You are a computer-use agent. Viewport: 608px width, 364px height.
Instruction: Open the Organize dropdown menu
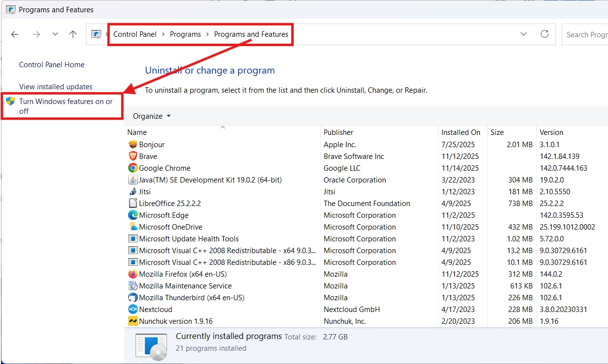(152, 116)
